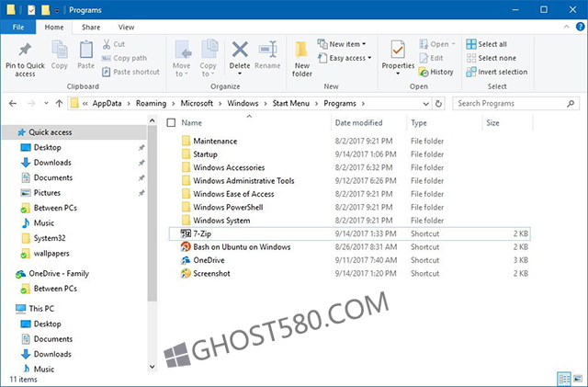This screenshot has width=588, height=387.
Task: Click the Start Menu breadcrumb segment
Action: pos(290,103)
